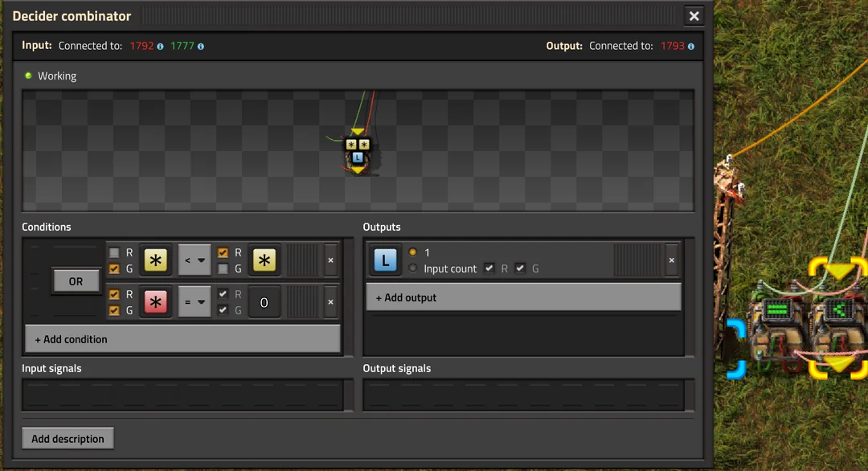Enable red wire on first condition's left signal
This screenshot has width=868, height=471.
coord(114,252)
